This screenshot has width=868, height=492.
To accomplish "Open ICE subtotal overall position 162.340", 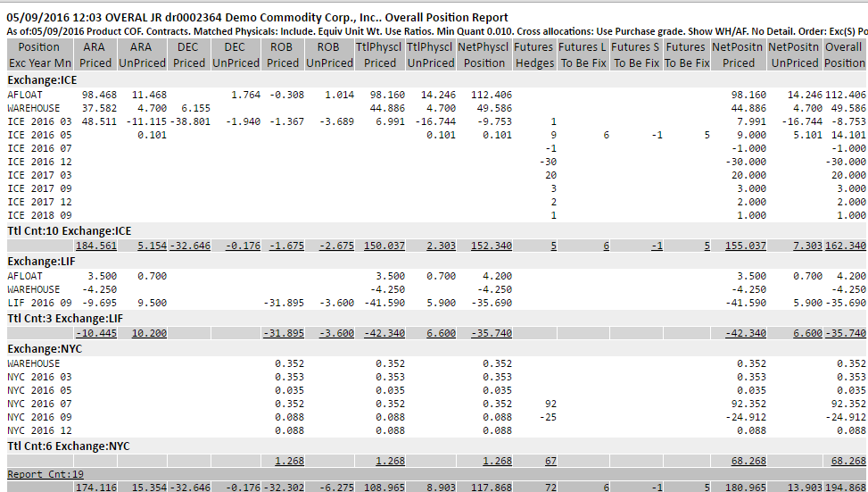I will (846, 246).
